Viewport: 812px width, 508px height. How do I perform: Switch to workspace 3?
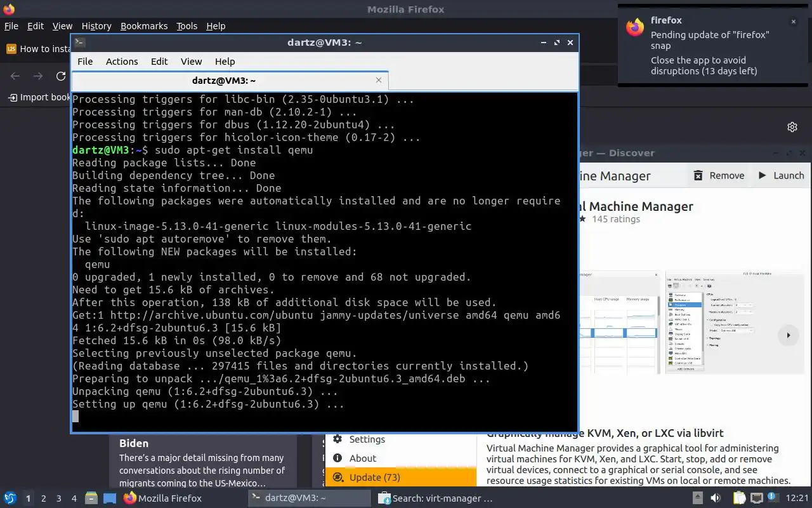[59, 498]
